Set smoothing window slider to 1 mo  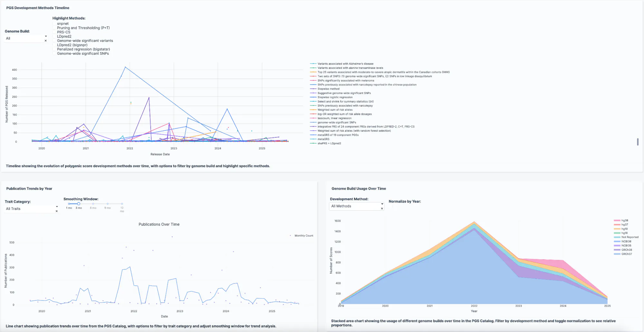click(69, 204)
